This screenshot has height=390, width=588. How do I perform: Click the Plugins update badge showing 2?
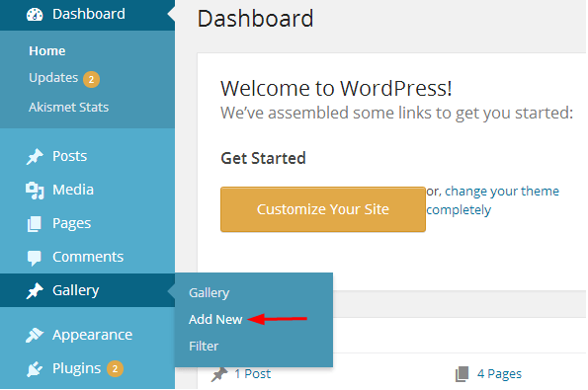coord(115,369)
